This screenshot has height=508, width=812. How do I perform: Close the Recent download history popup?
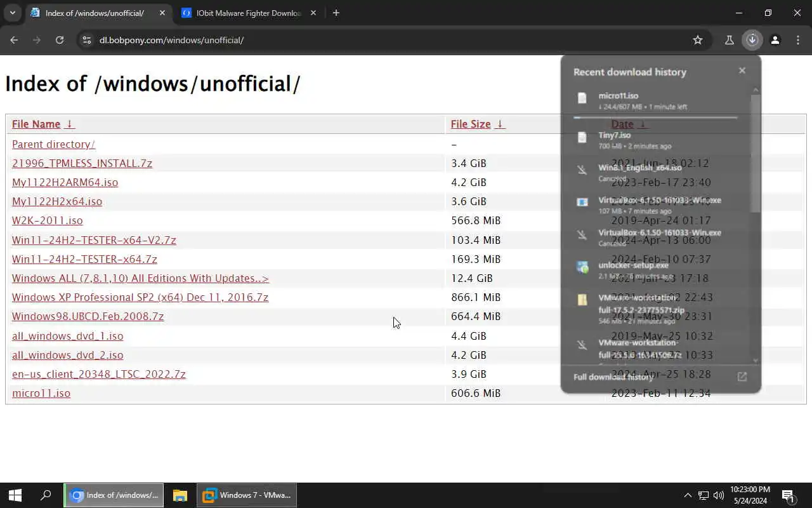[742, 70]
